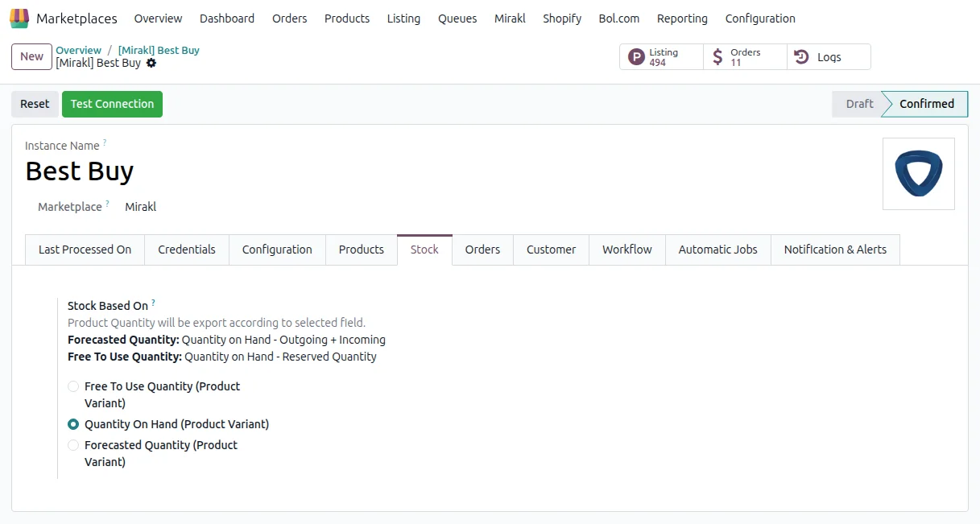
Task: Click the Confirmed status stage
Action: 926,104
